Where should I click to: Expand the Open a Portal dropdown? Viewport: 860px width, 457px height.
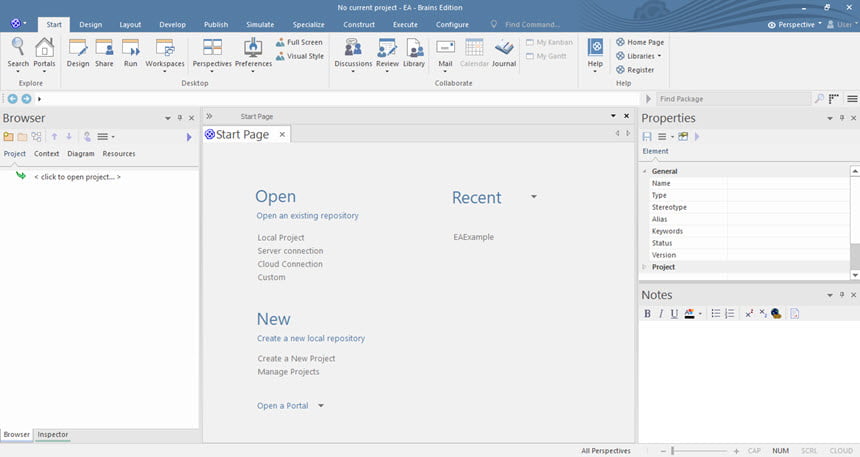pos(321,405)
